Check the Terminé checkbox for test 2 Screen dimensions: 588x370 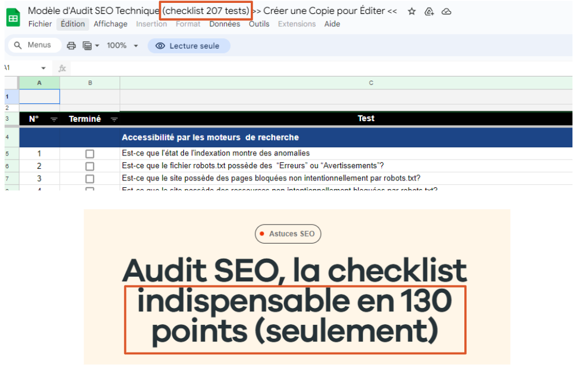(90, 166)
